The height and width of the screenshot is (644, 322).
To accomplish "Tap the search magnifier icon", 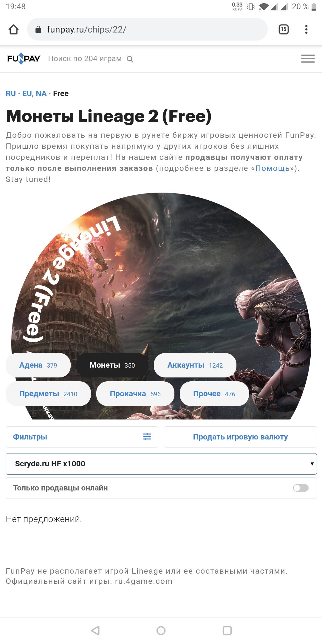I will [x=130, y=59].
